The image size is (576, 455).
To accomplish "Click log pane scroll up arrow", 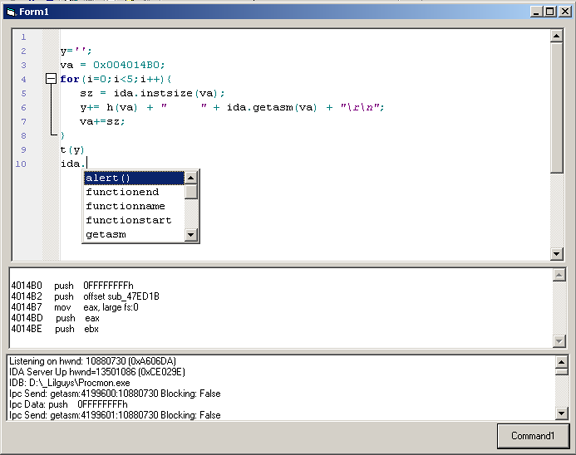I will pyautogui.click(x=561, y=362).
